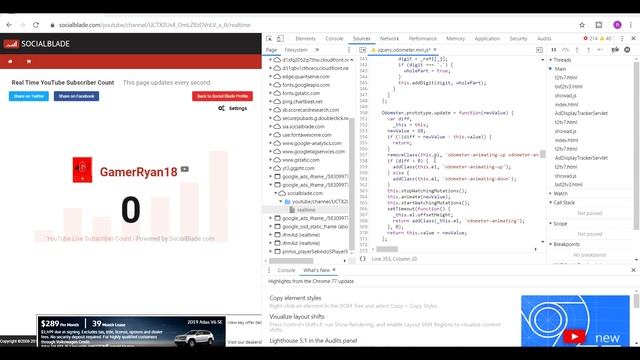Open the Elements tab

click(x=305, y=38)
